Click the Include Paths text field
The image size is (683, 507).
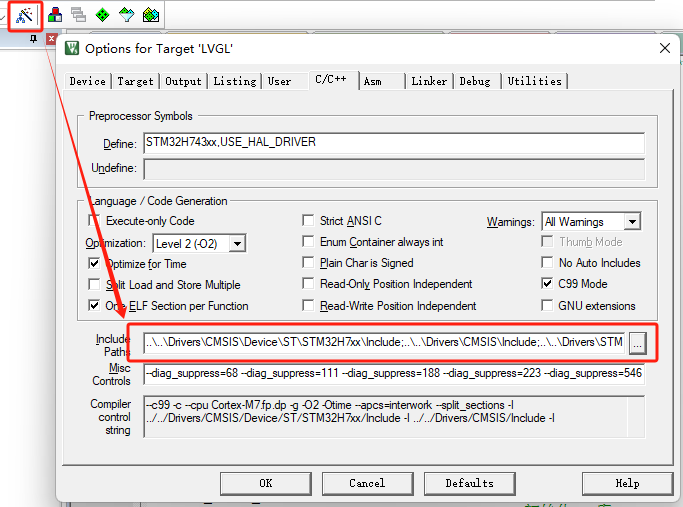385,342
